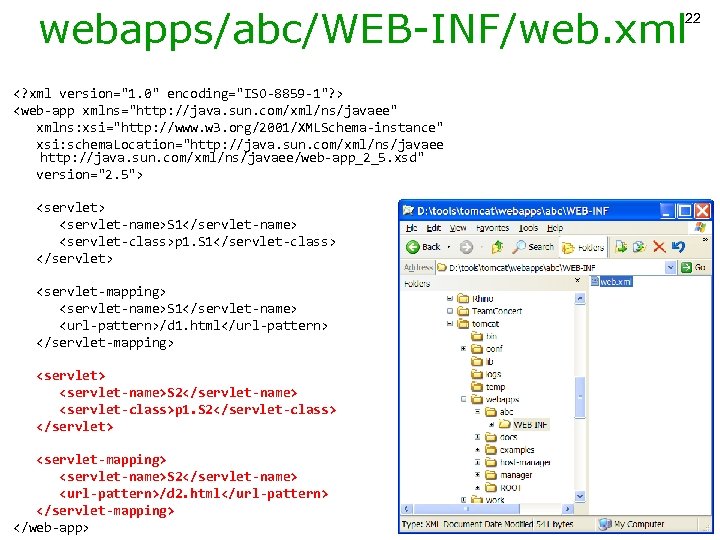Click folder tree horizontal scroll-left arrow
This screenshot has height=540, width=720.
407,509
